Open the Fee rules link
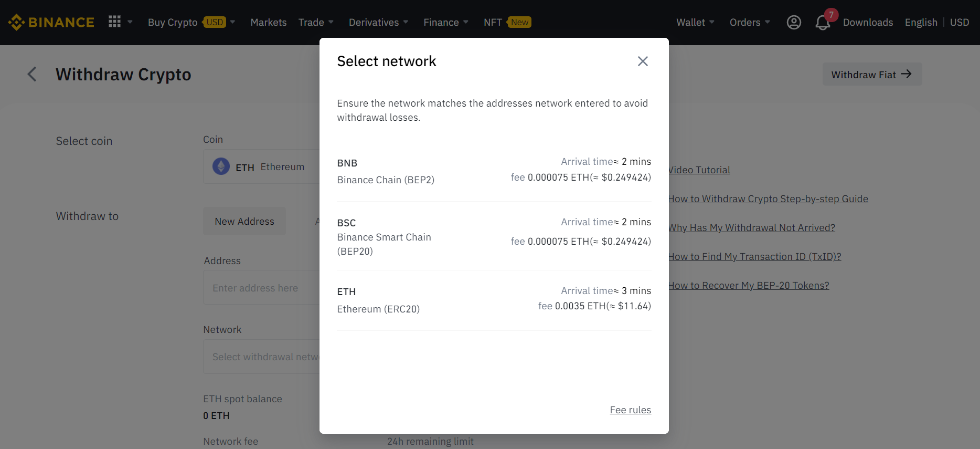Viewport: 980px width, 449px height. point(630,410)
